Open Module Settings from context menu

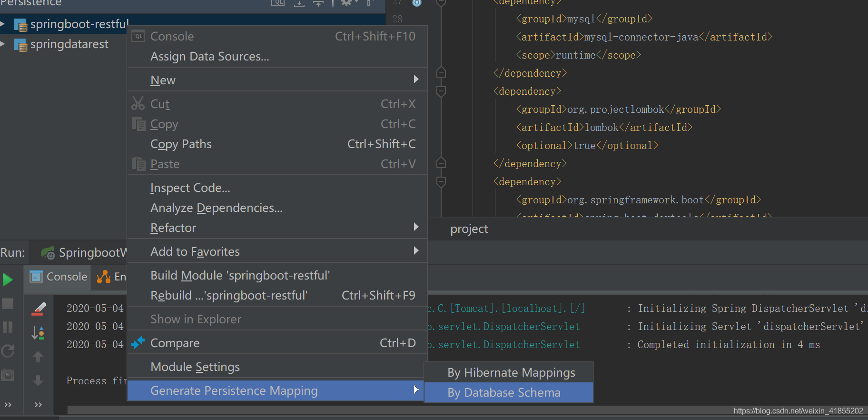click(277, 367)
